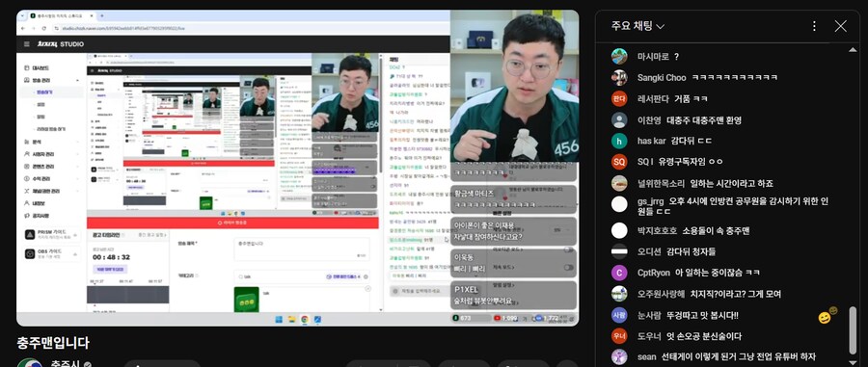Click the message 뚜껑따고 맛 봅시다!!
The image size is (868, 367).
703,315
